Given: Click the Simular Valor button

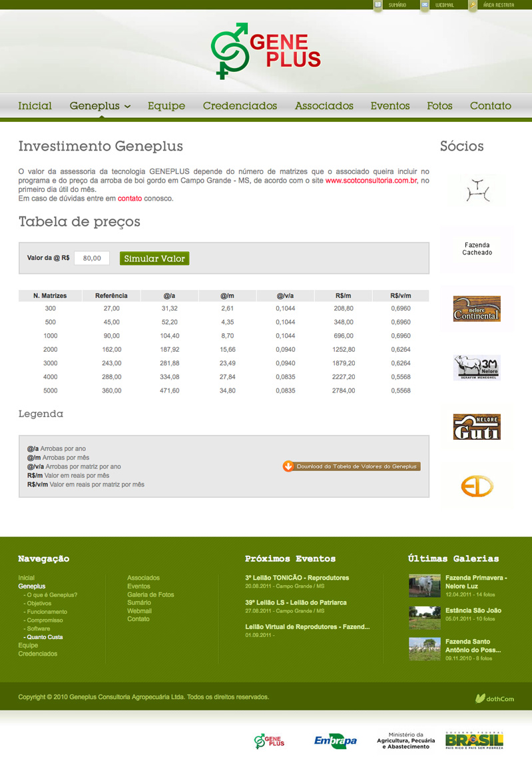Looking at the screenshot, I should (154, 259).
